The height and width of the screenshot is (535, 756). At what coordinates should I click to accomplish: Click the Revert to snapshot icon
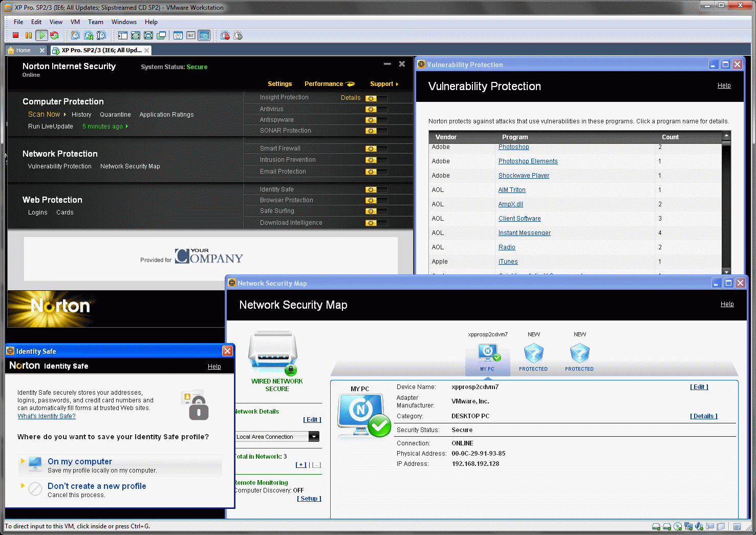[x=89, y=35]
